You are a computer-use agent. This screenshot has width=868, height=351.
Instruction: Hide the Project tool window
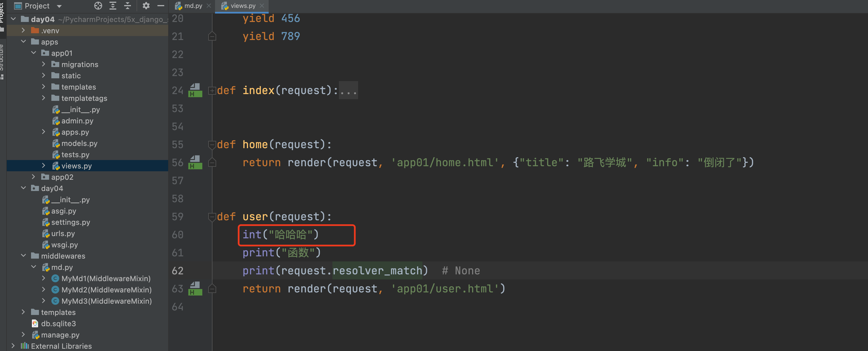point(161,6)
